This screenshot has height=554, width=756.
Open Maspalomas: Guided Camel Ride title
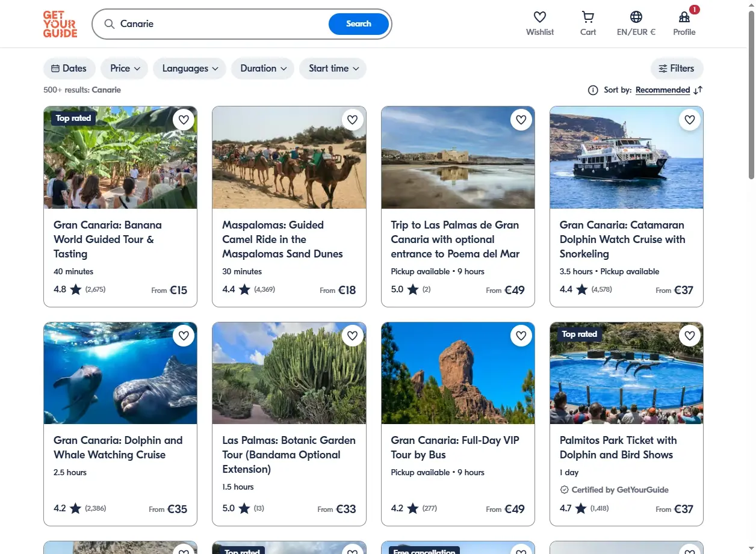(282, 239)
